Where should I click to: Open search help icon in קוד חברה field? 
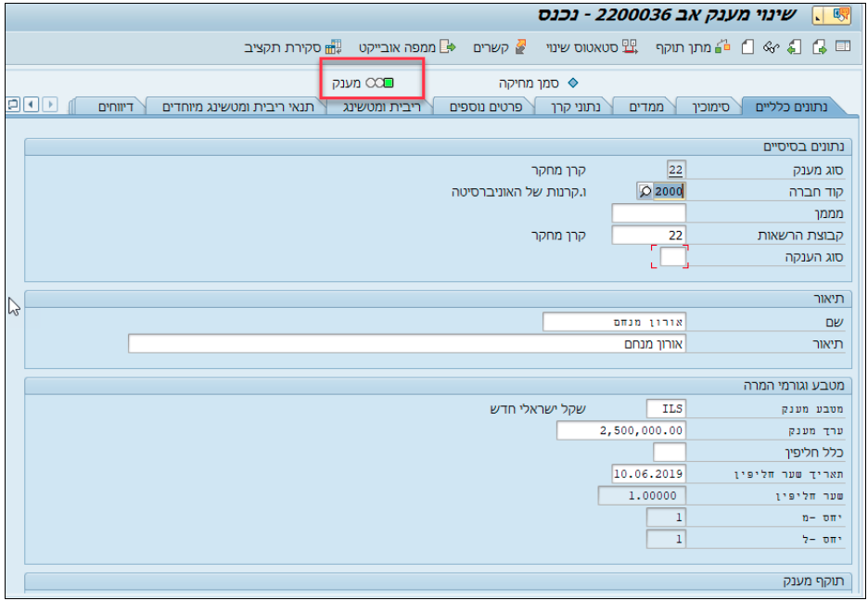pos(645,191)
